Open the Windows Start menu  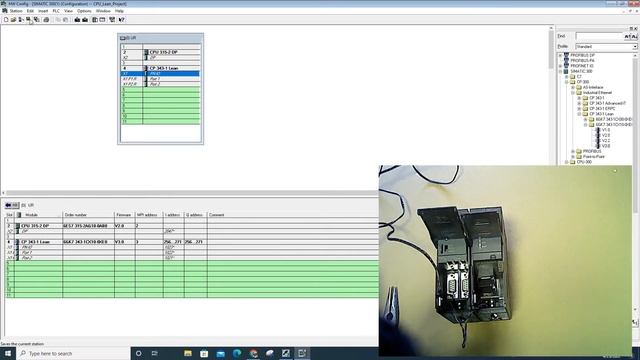(x=8, y=353)
